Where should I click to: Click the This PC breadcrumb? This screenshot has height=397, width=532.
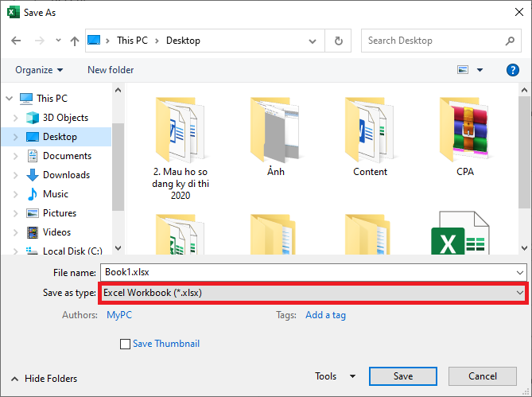click(x=132, y=41)
